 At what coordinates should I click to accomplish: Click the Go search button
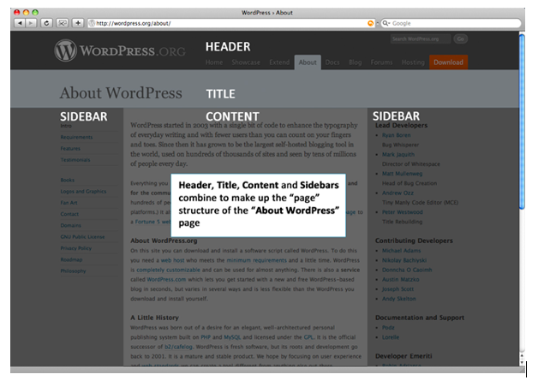click(x=460, y=39)
